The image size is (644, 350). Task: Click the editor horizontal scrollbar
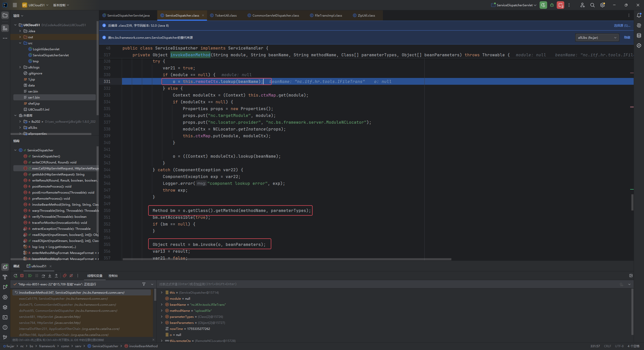[x=287, y=259]
